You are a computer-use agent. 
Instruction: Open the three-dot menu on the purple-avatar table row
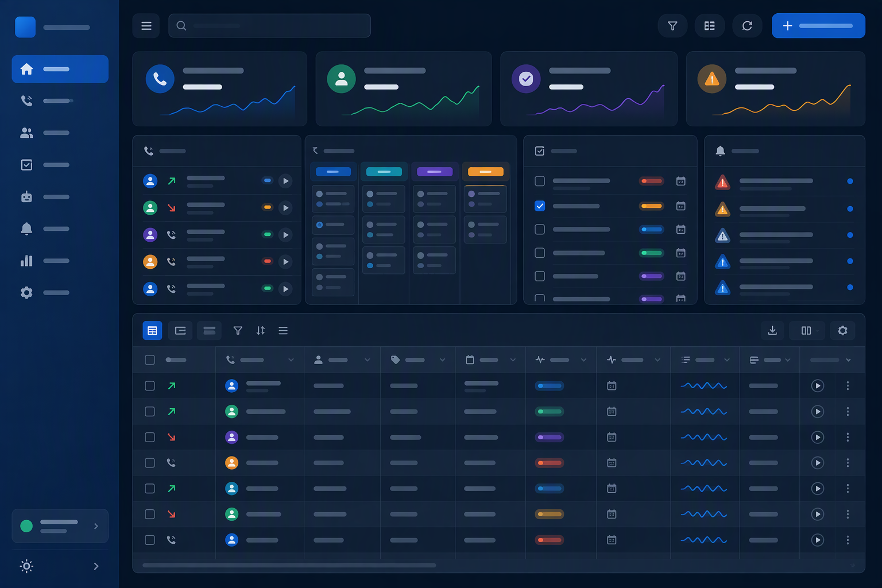tap(848, 437)
